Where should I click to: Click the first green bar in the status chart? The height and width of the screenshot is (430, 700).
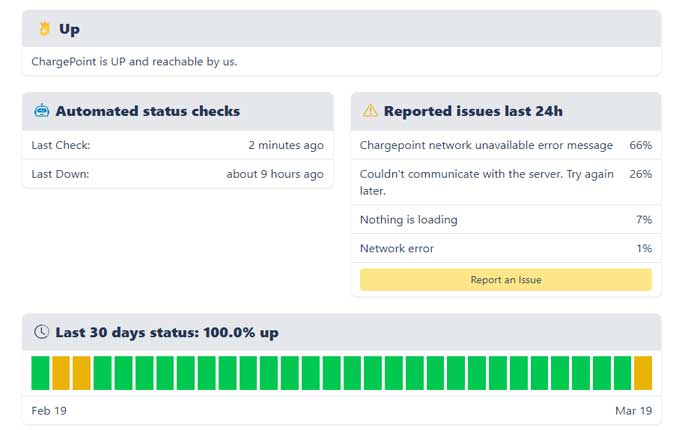[40, 372]
